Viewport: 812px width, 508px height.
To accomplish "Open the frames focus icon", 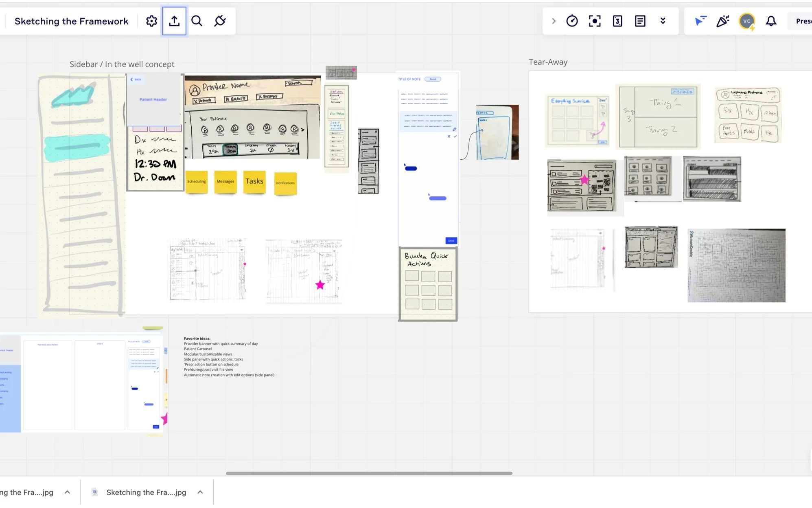I will tap(595, 21).
